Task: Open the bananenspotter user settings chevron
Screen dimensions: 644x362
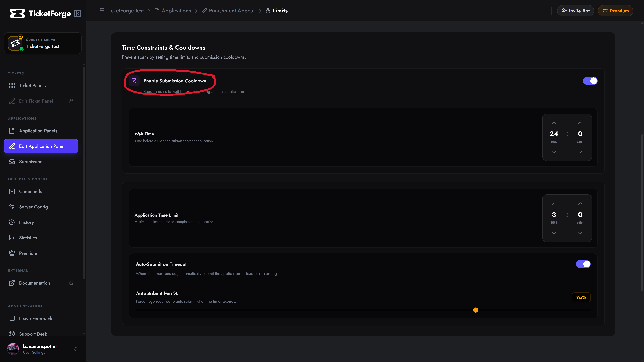Action: 76,349
